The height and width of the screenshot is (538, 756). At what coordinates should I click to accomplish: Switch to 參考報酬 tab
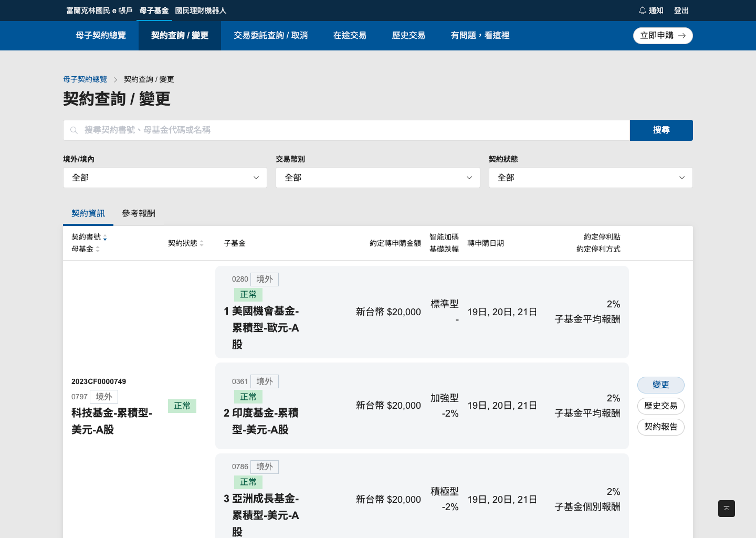point(139,213)
